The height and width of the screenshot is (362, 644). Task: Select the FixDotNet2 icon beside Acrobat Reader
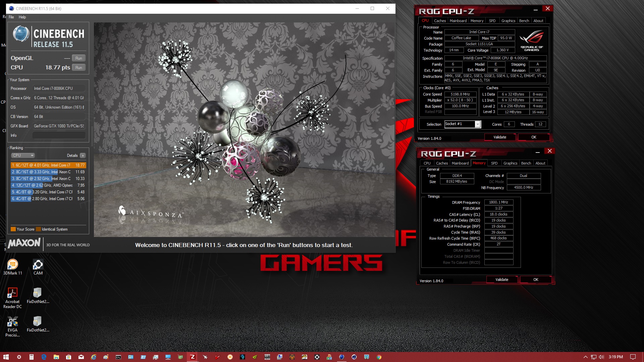click(38, 295)
